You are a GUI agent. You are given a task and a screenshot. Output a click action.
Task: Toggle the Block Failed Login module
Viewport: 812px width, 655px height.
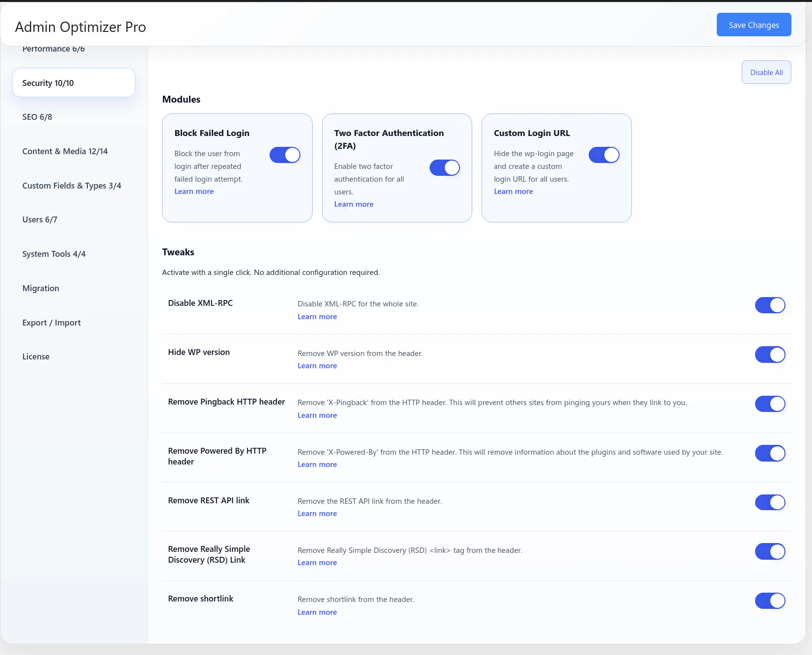pos(285,155)
